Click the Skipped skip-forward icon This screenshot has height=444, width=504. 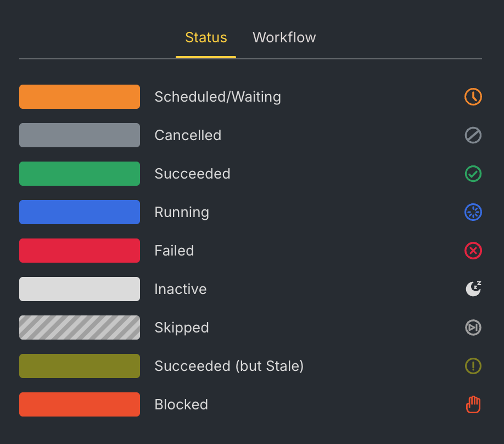473,328
